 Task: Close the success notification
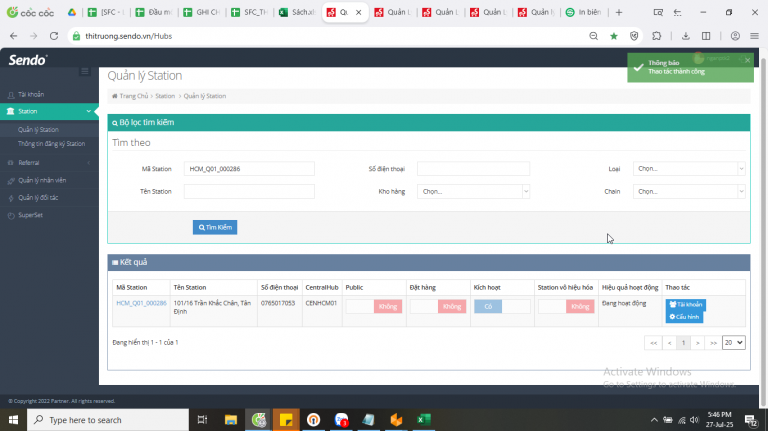point(747,60)
